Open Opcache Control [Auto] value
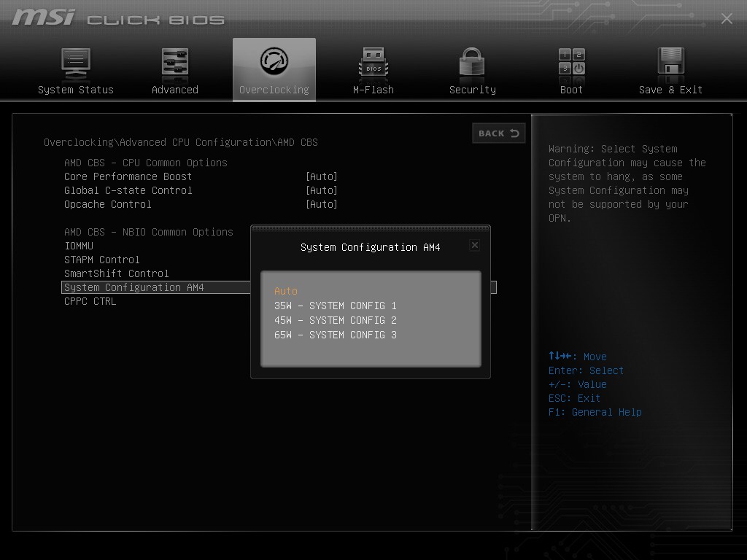 [x=322, y=204]
